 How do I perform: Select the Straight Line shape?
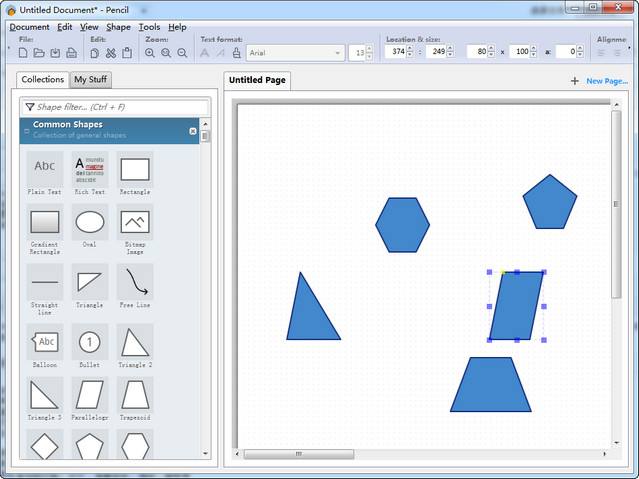[x=45, y=290]
